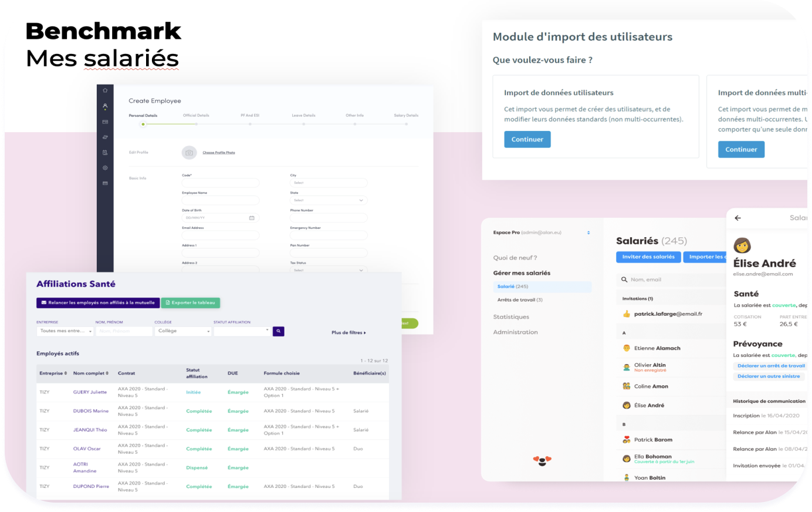Open the calendar icon on Date of Birth field
The height and width of the screenshot is (512, 812).
(x=252, y=217)
